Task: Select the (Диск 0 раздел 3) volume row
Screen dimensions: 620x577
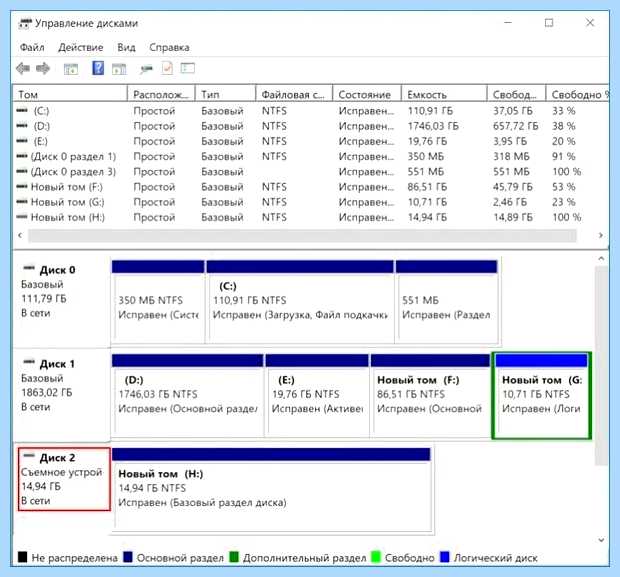Action: point(311,172)
